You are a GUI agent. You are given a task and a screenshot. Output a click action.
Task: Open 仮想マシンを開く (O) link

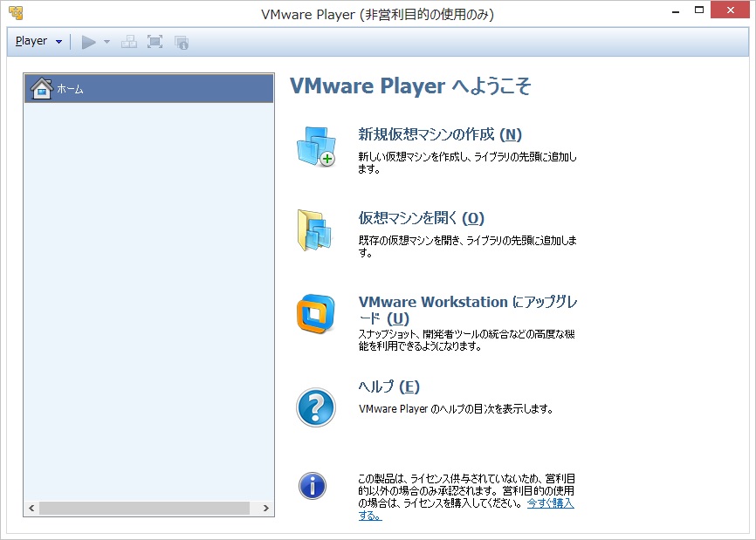[421, 218]
